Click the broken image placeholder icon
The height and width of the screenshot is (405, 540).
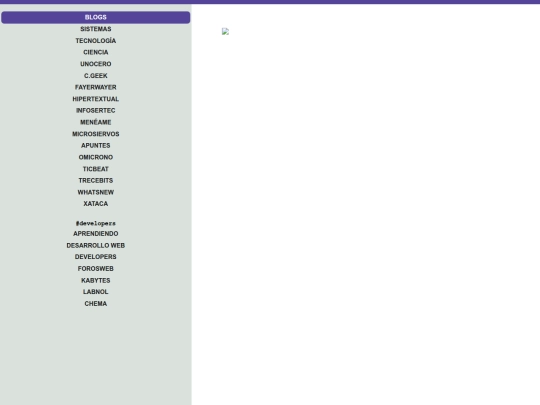point(225,32)
